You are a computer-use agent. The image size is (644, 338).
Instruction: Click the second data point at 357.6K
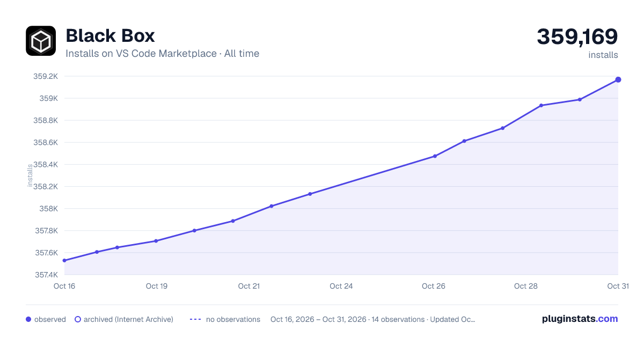[97, 252]
